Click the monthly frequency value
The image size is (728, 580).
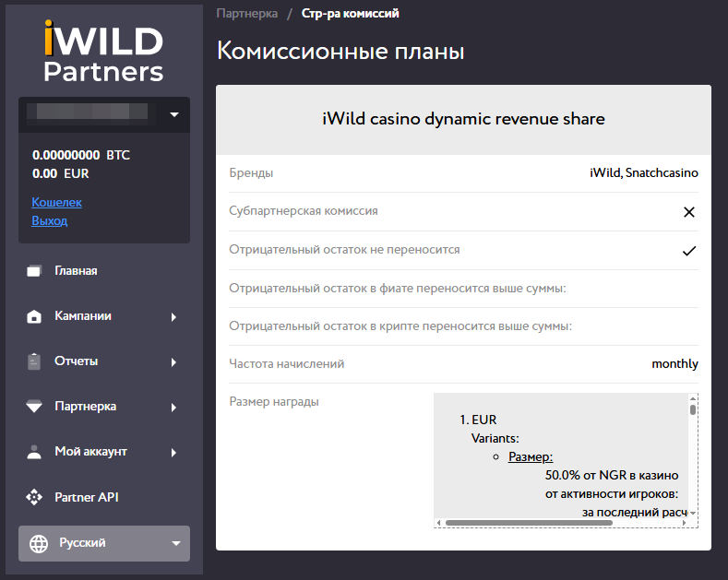675,364
